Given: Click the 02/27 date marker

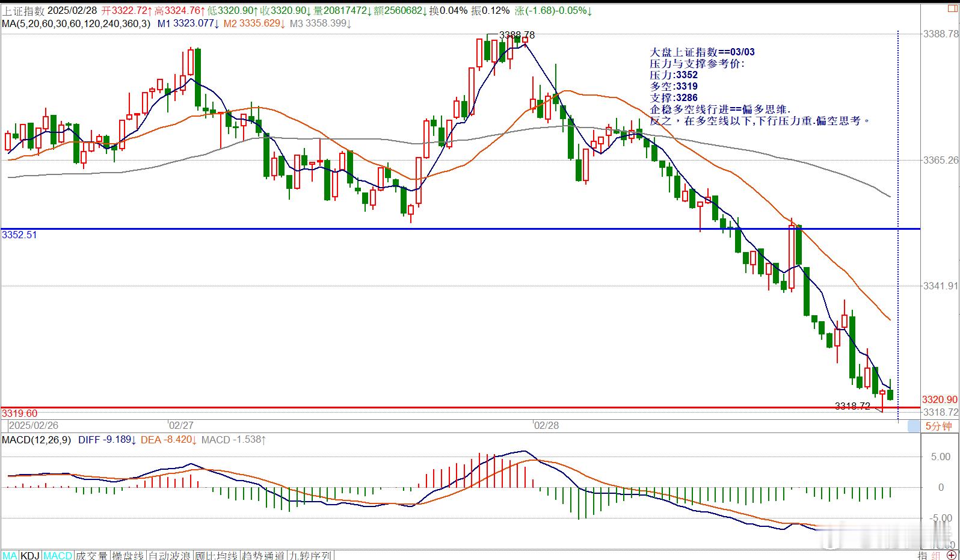Looking at the screenshot, I should pos(180,425).
